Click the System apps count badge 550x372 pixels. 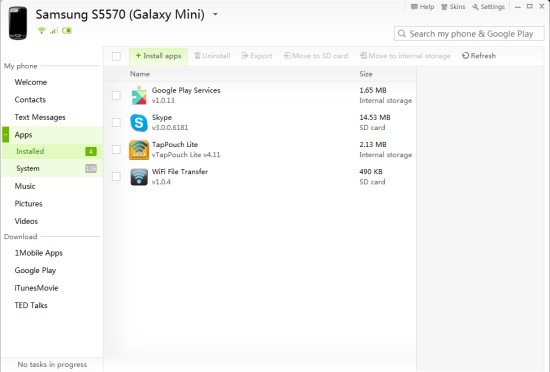tap(91, 169)
